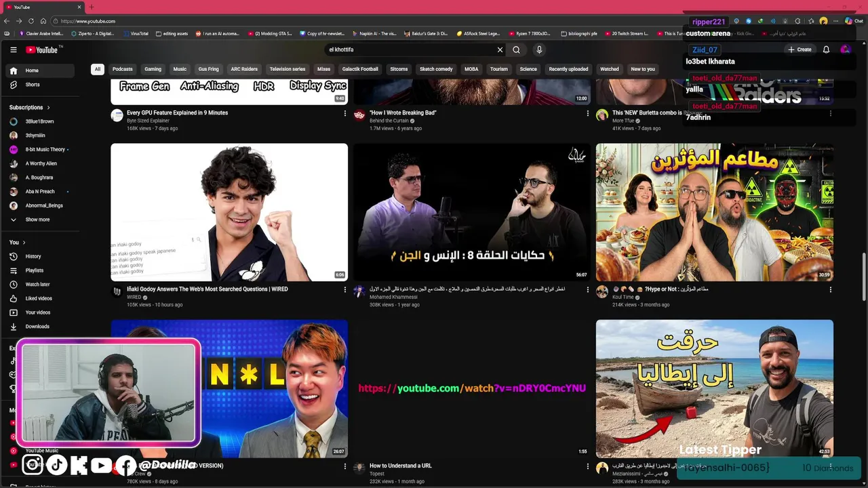
Task: Open Playlists in the sidebar
Action: [x=40, y=270]
